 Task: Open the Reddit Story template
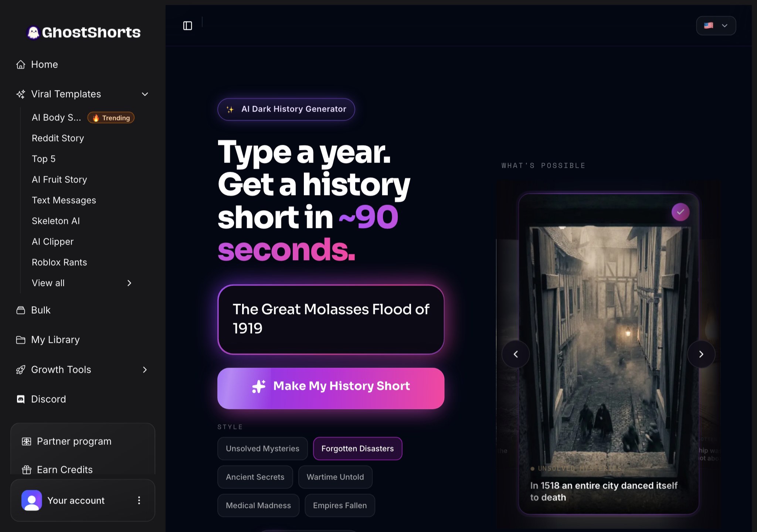[58, 138]
